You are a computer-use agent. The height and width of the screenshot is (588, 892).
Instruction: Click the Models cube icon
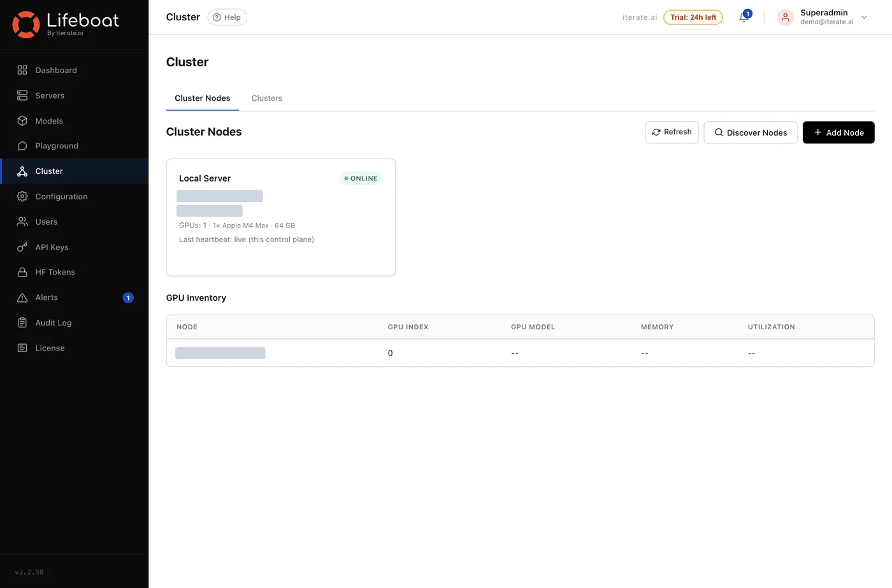click(x=22, y=120)
